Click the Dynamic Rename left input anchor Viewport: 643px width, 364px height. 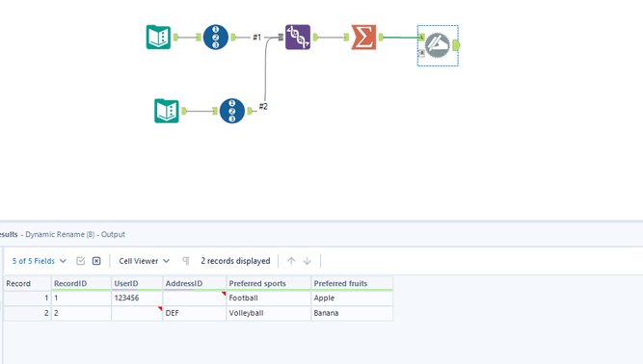pyautogui.click(x=421, y=38)
